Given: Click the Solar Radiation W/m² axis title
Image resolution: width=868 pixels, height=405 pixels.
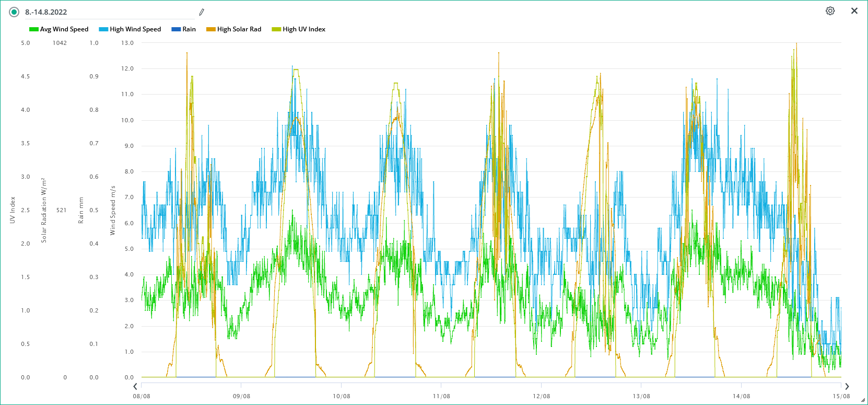Looking at the screenshot, I should [x=44, y=210].
